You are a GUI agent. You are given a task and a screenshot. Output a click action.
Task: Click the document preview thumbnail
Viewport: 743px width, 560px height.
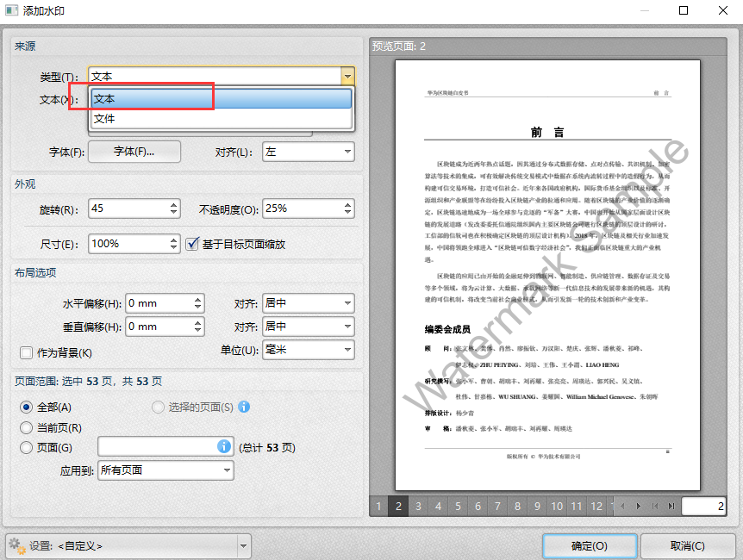pyautogui.click(x=548, y=276)
